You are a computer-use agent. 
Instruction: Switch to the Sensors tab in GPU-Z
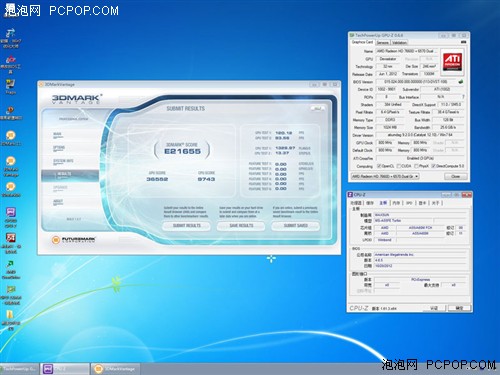tap(383, 43)
